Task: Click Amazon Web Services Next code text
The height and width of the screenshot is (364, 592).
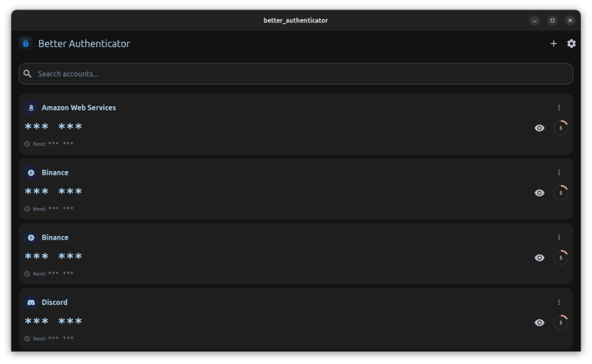Action: [x=53, y=144]
